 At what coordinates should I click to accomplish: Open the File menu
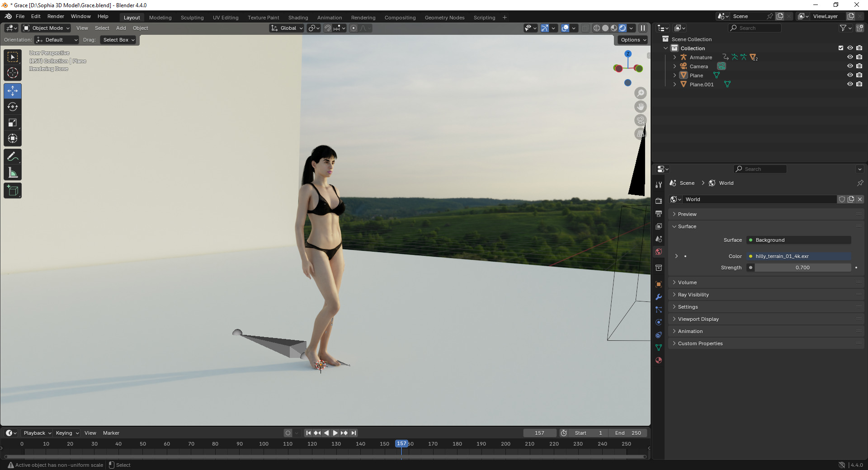pyautogui.click(x=20, y=16)
